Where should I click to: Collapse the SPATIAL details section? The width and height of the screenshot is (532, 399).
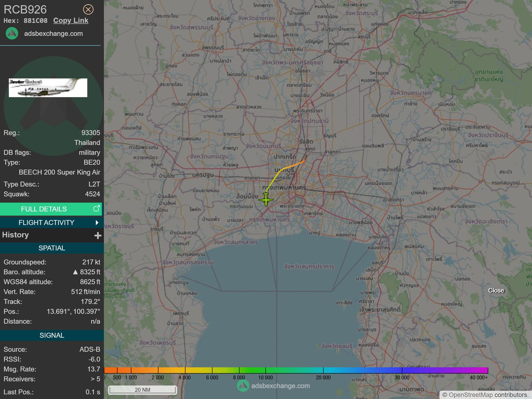(x=51, y=248)
